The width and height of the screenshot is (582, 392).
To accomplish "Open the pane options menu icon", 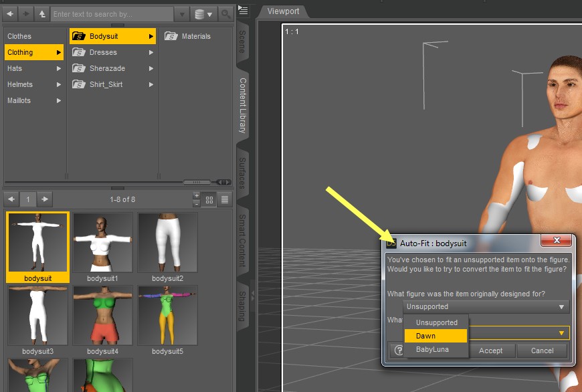I will tap(243, 10).
